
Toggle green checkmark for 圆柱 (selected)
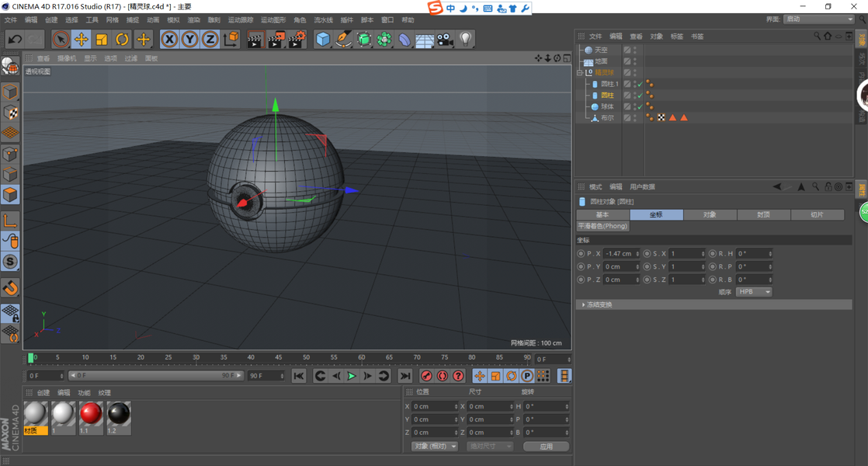(640, 96)
